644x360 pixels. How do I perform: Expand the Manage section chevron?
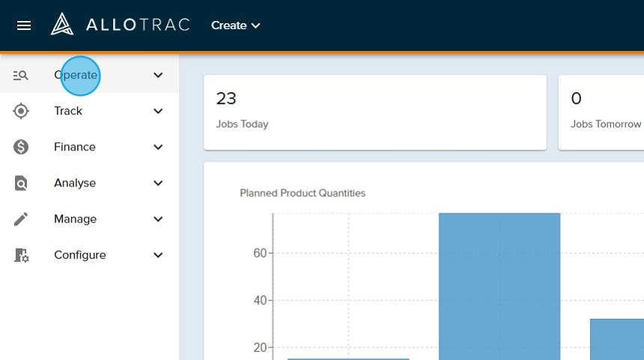(x=158, y=219)
